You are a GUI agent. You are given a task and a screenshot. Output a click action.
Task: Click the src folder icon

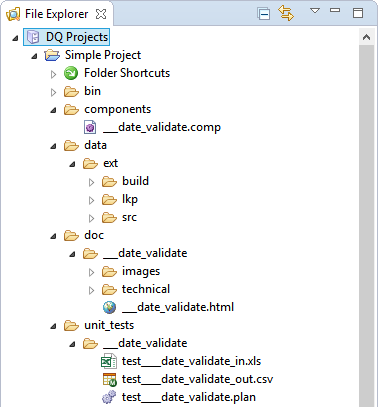pyautogui.click(x=109, y=217)
